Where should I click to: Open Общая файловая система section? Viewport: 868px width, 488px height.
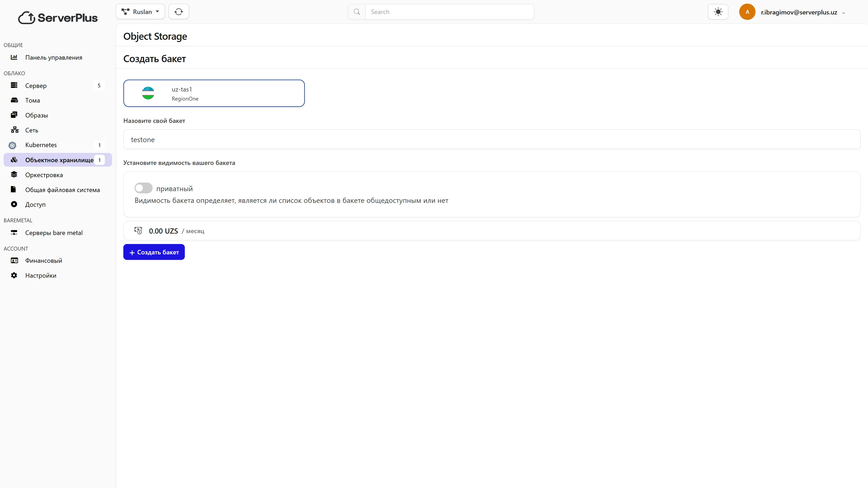[62, 190]
